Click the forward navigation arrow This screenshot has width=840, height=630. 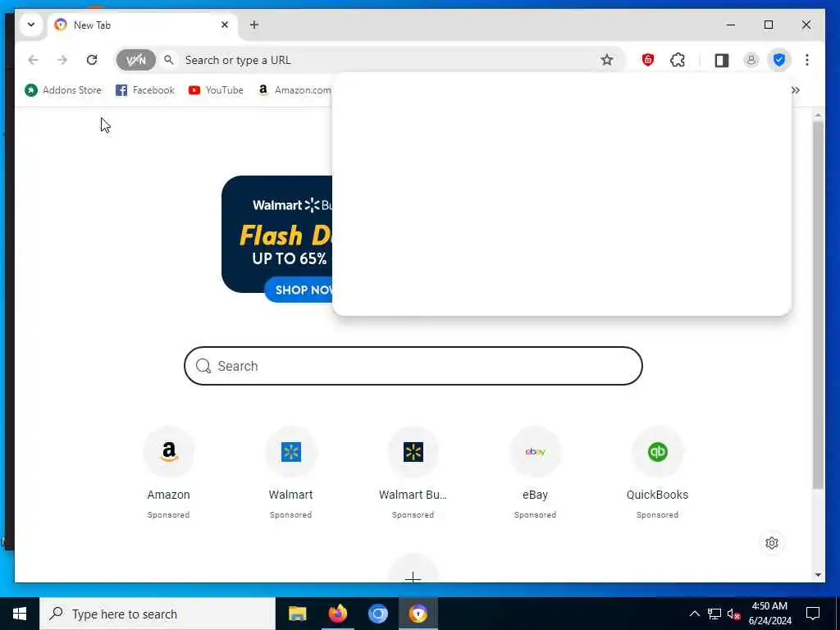click(62, 60)
